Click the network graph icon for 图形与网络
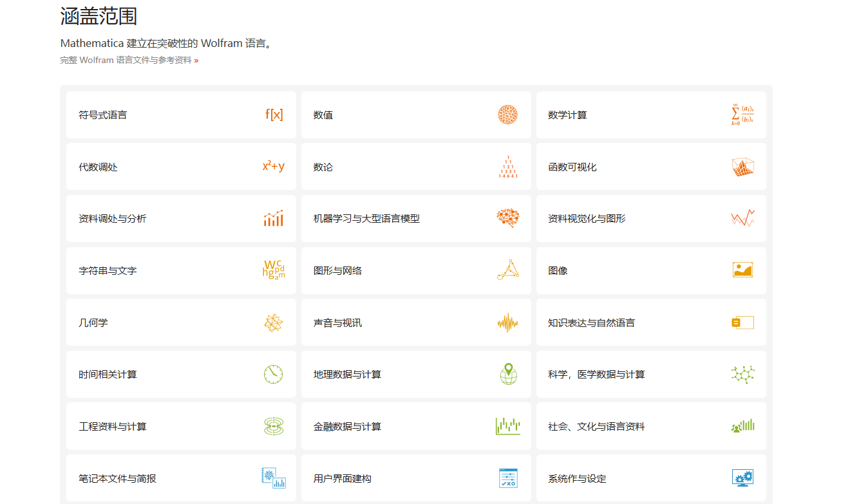The height and width of the screenshot is (504, 859). point(508,270)
